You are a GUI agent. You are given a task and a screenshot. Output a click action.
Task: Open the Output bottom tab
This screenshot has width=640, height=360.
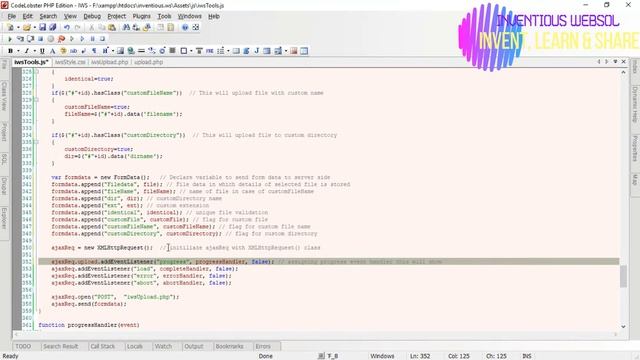[x=193, y=346]
